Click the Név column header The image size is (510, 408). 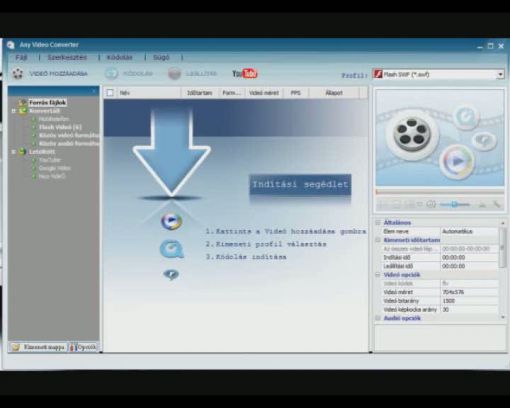149,93
